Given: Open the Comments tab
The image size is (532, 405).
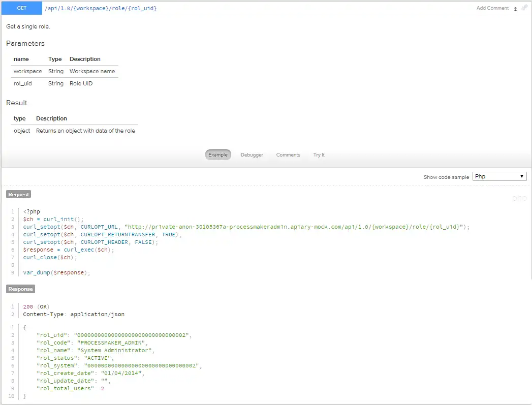Looking at the screenshot, I should 288,154.
